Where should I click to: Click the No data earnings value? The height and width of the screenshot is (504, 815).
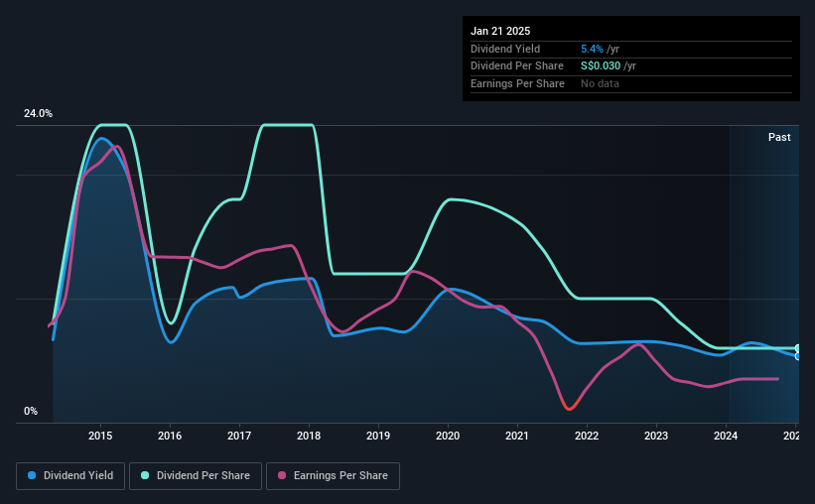(600, 83)
